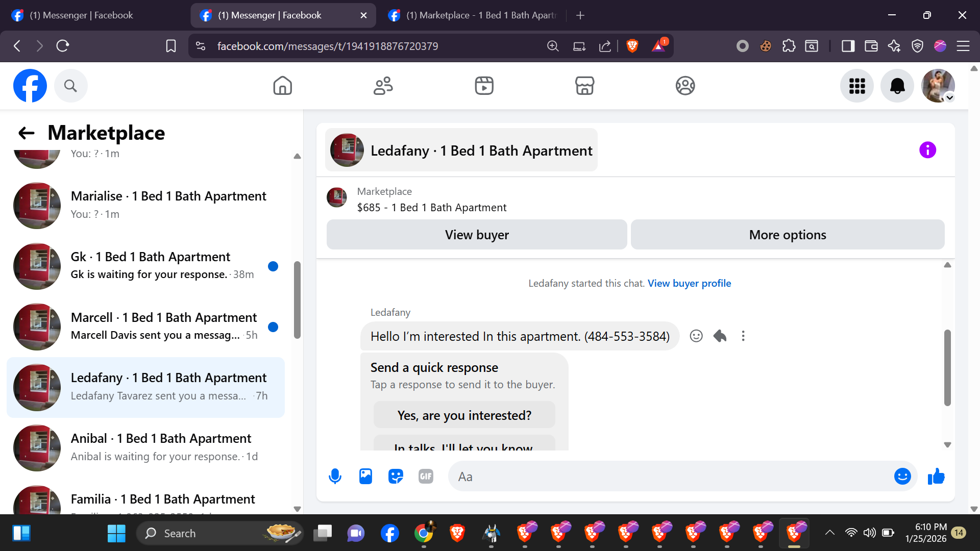
Task: Open site settings icon in address bar
Action: (x=201, y=46)
